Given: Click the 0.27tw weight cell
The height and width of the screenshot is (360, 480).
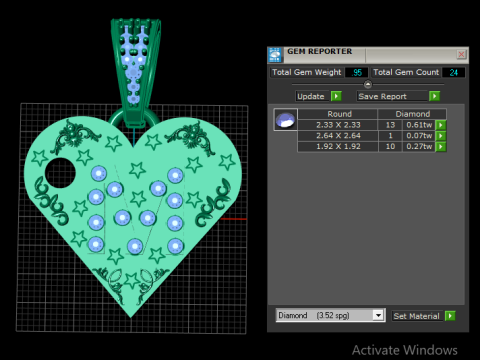Looking at the screenshot, I should pos(419,147).
